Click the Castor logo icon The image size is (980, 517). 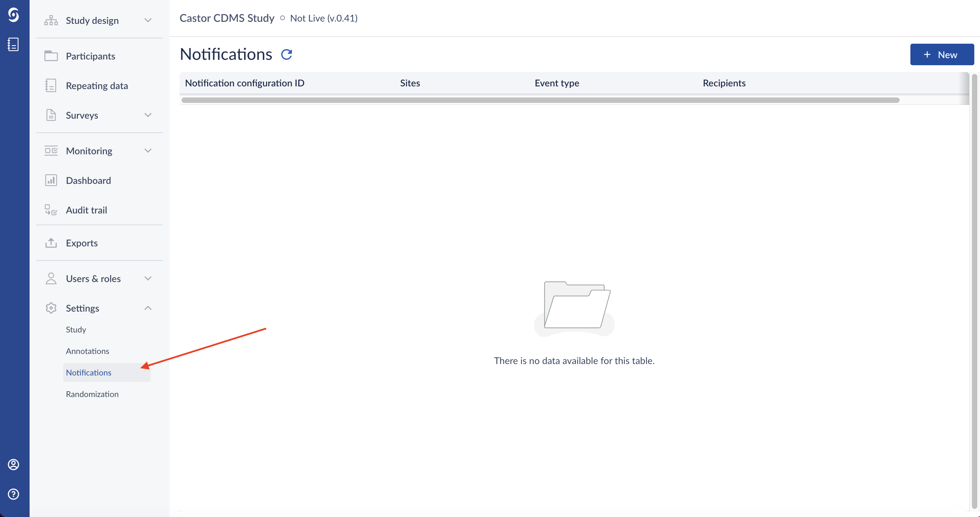click(x=14, y=15)
